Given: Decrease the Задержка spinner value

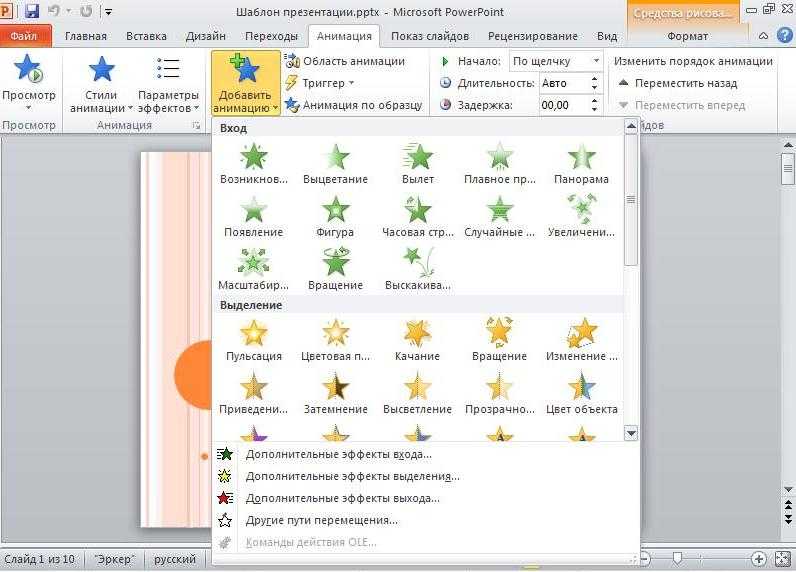Looking at the screenshot, I should pyautogui.click(x=594, y=109).
